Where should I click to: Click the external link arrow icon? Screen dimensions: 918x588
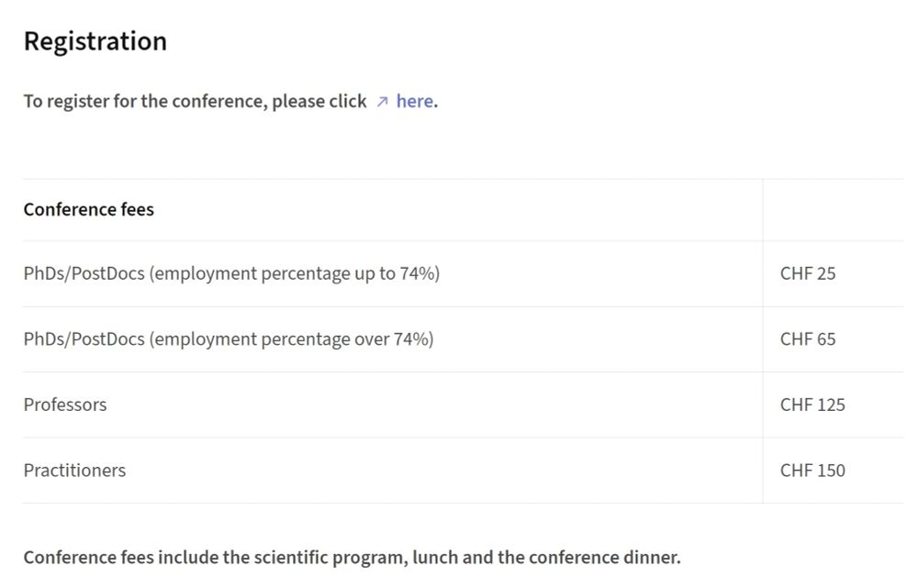(382, 102)
